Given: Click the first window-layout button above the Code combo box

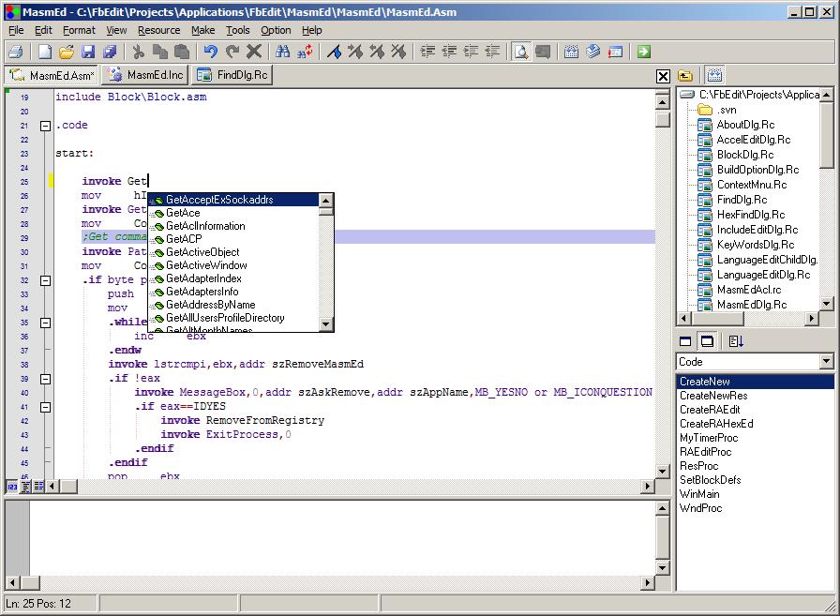Looking at the screenshot, I should [685, 341].
